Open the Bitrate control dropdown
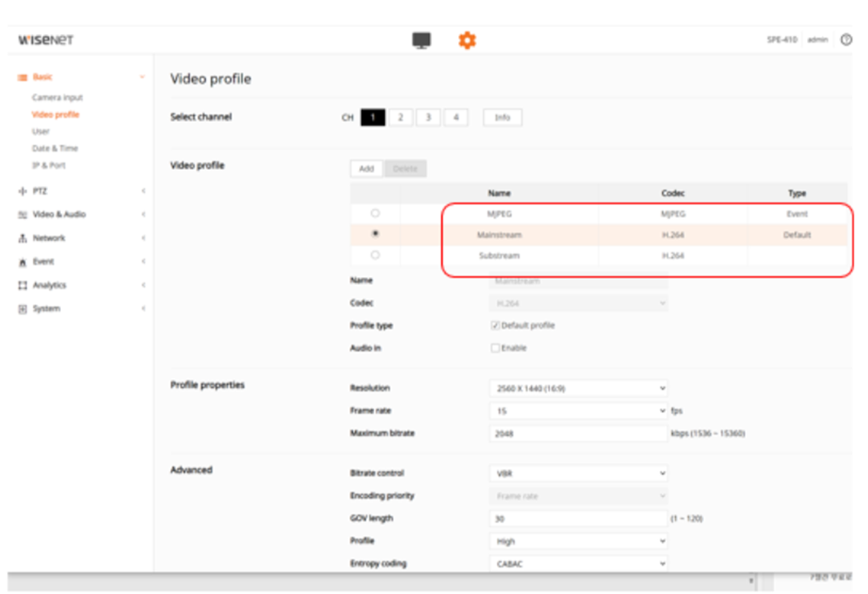This screenshot has height=594, width=868. tap(578, 473)
